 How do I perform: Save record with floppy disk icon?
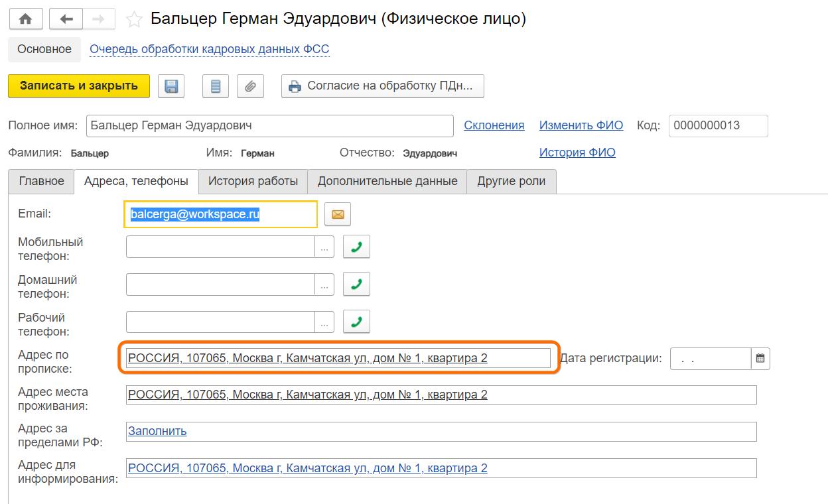pos(171,86)
